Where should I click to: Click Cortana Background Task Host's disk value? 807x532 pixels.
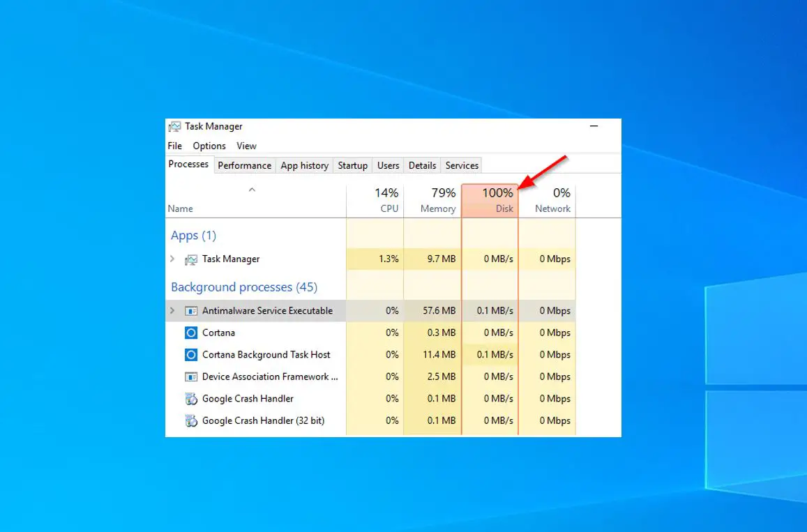click(x=495, y=355)
